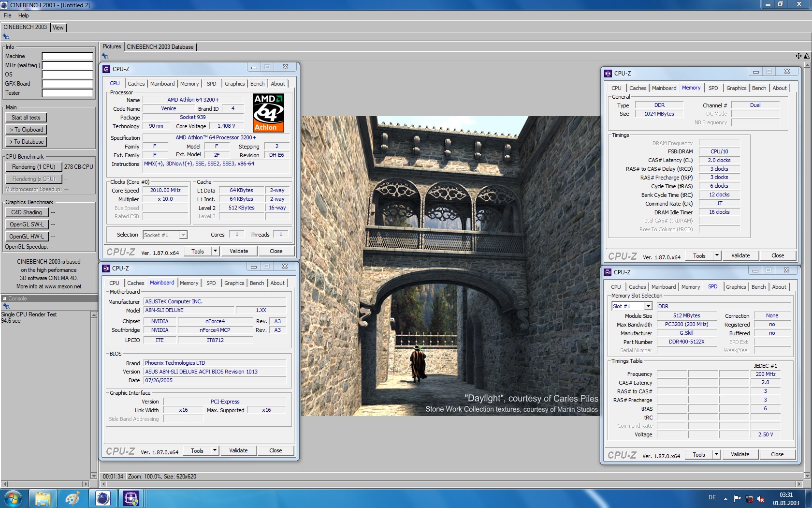Click CPU-Z title icon of Memory window
This screenshot has height=508, width=812.
pos(608,74)
